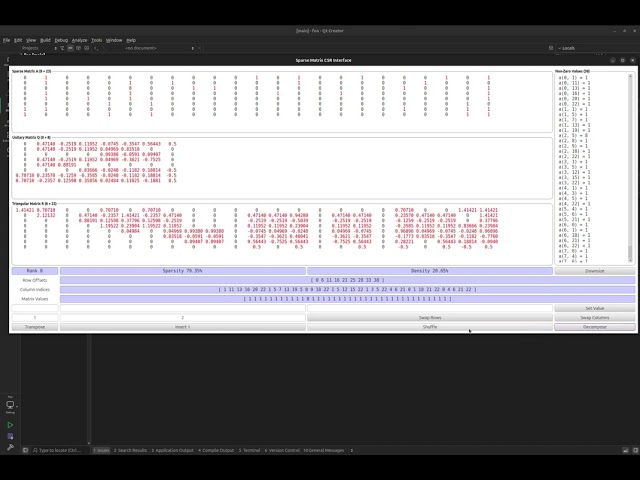Switch to the Issues output tab
Image resolution: width=640 pixels, height=480 pixels.
pos(101,450)
